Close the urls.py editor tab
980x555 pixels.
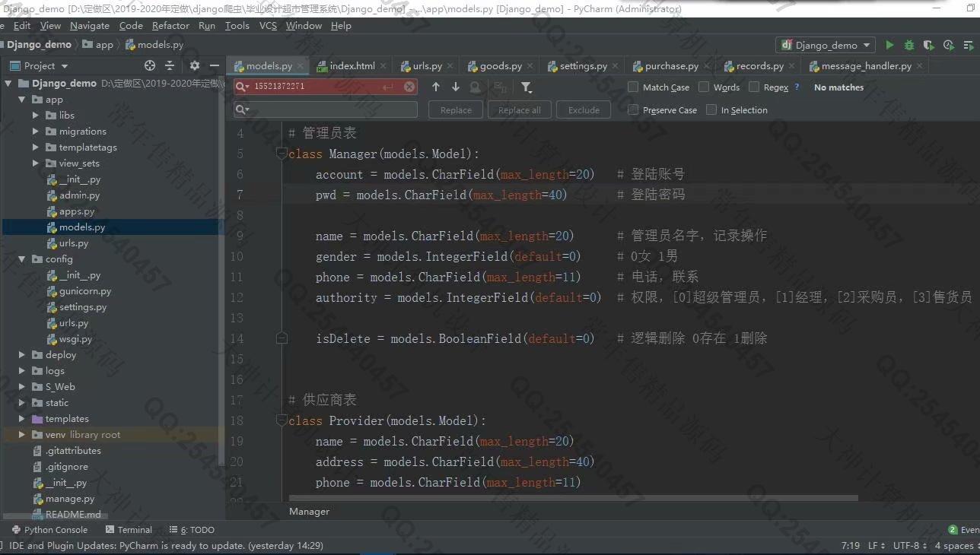450,66
